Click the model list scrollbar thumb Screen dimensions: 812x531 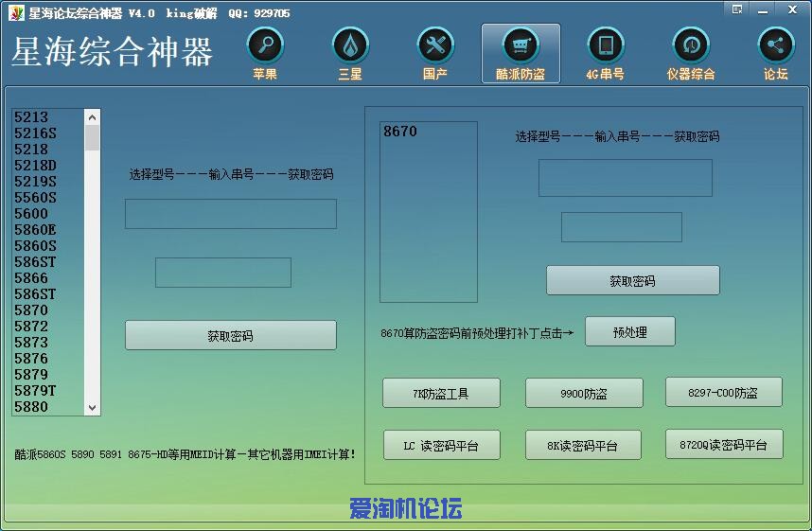click(92, 138)
